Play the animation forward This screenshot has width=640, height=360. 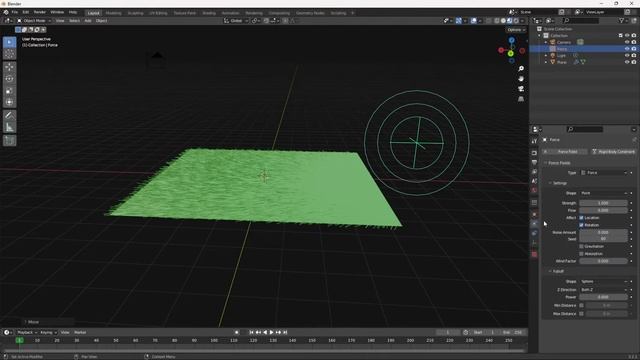[x=271, y=332]
